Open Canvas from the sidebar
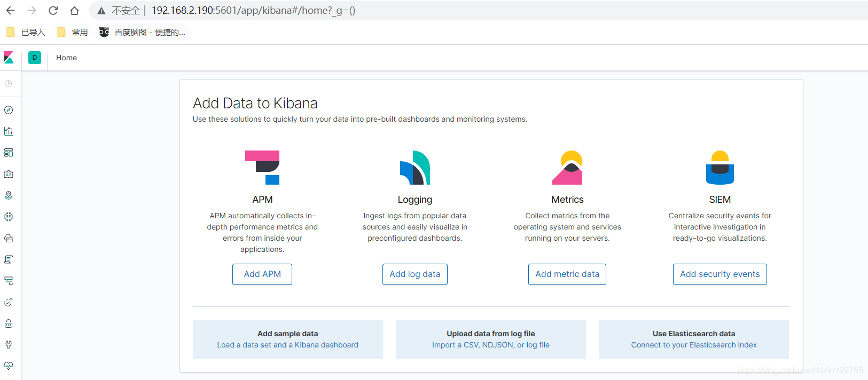 9,174
